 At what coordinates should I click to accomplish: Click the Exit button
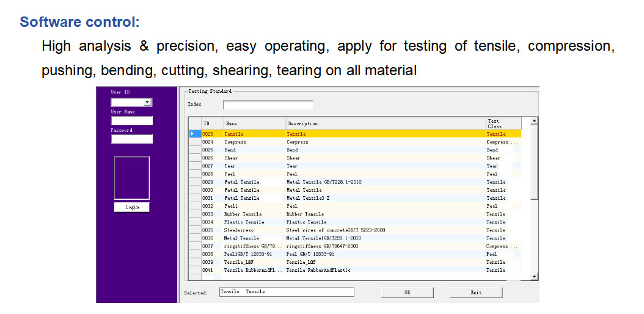click(476, 292)
